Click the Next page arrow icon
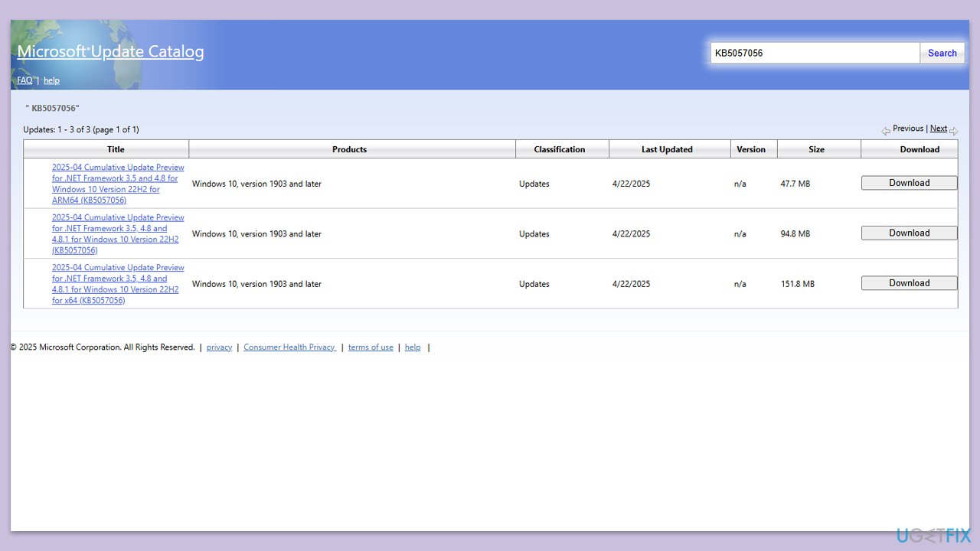Image resolution: width=980 pixels, height=551 pixels. coord(953,131)
